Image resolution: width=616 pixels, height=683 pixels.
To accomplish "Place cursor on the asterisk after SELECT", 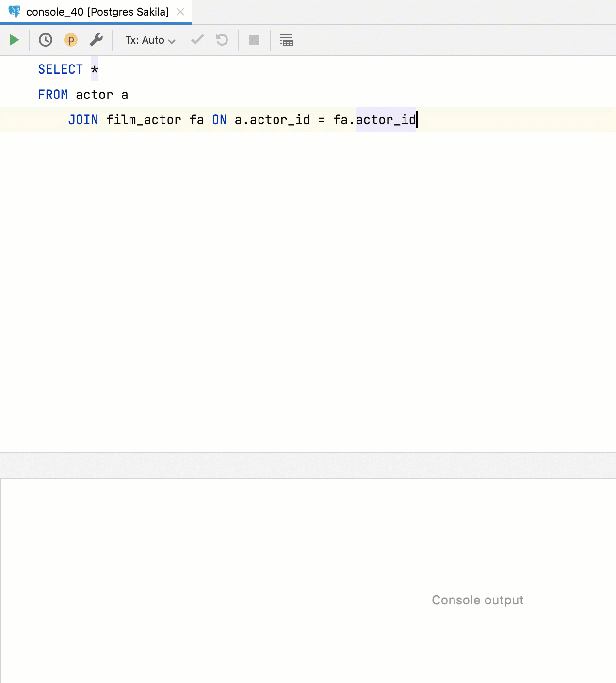I will [x=95, y=70].
